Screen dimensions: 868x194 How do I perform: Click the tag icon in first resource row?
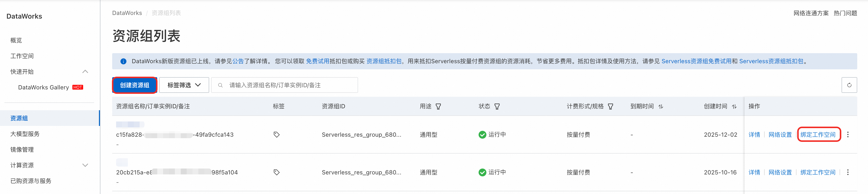276,135
